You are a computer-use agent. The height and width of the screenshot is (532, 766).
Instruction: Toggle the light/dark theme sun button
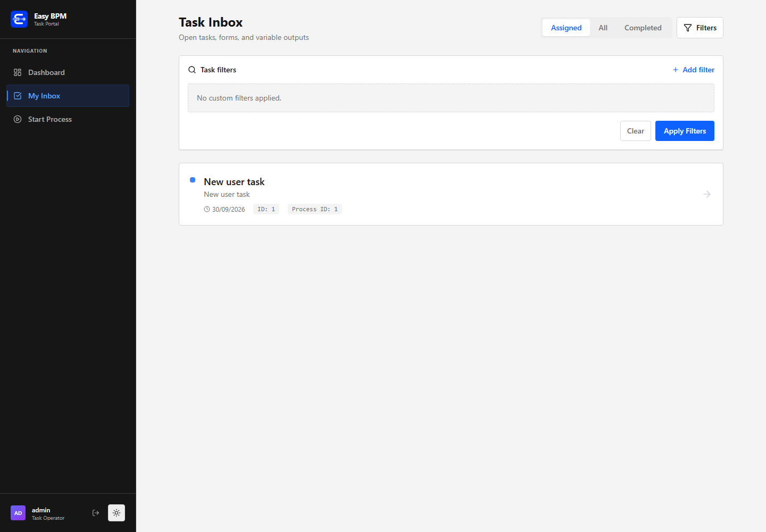116,513
